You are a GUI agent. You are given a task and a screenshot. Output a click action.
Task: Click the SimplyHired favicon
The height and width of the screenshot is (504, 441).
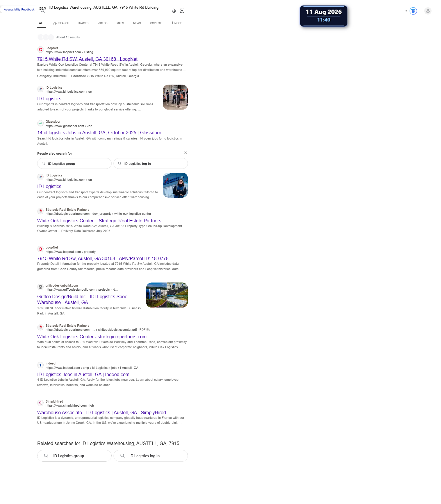point(40,403)
